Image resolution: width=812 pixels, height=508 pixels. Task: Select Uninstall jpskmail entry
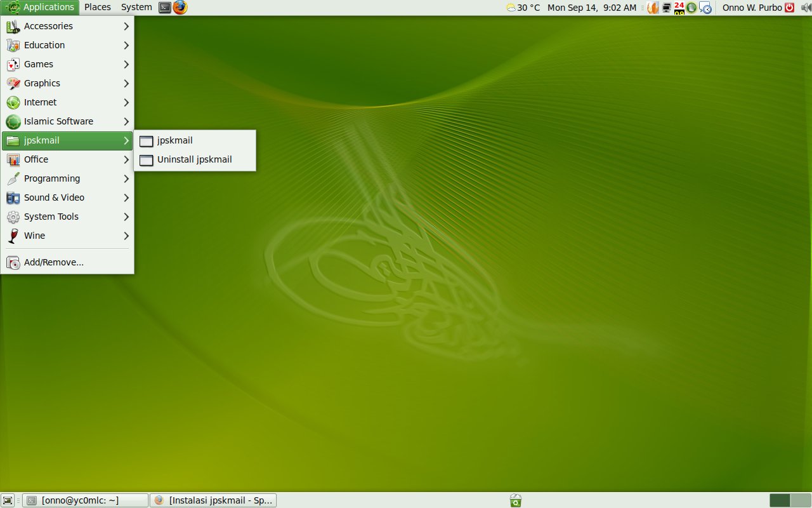click(194, 160)
